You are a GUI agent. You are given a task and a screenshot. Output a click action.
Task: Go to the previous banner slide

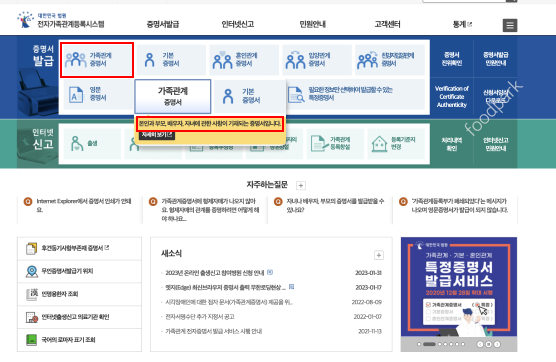click(x=480, y=344)
